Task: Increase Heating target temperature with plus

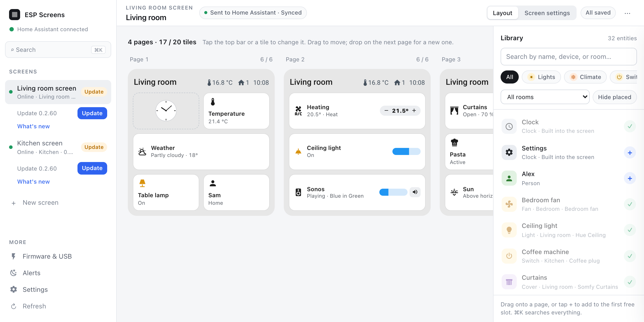Action: [x=414, y=111]
